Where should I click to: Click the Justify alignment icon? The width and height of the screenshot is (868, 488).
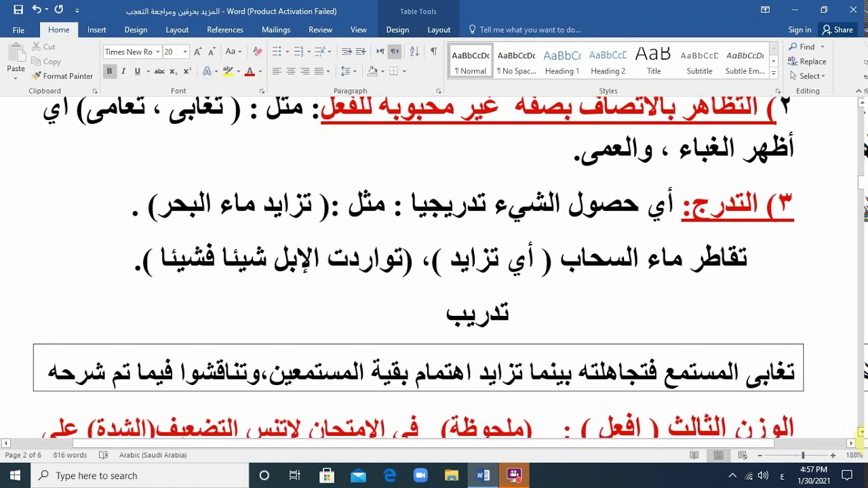[319, 71]
